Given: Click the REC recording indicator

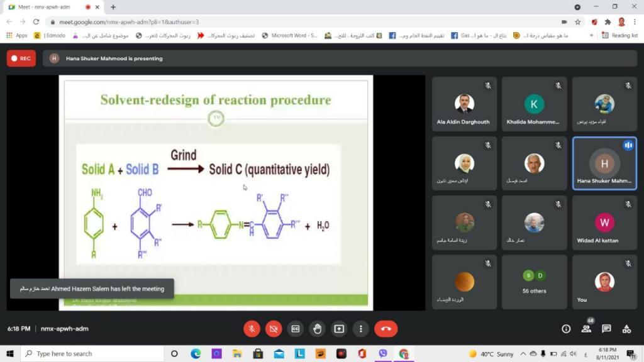Looking at the screenshot, I should (x=21, y=58).
